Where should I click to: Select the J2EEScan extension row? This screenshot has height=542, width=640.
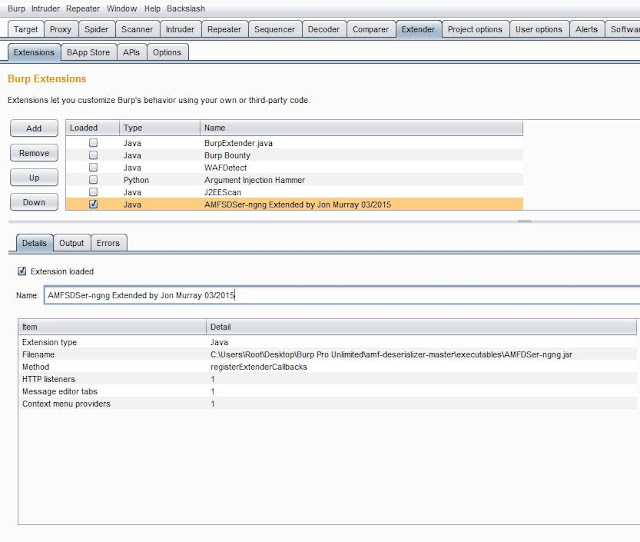click(x=294, y=192)
